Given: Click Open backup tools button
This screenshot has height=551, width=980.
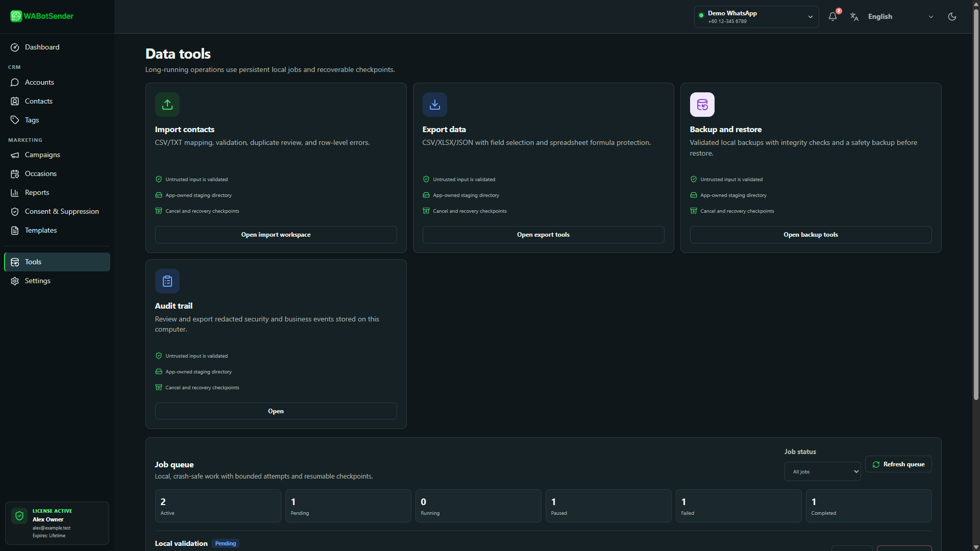Looking at the screenshot, I should [x=811, y=235].
